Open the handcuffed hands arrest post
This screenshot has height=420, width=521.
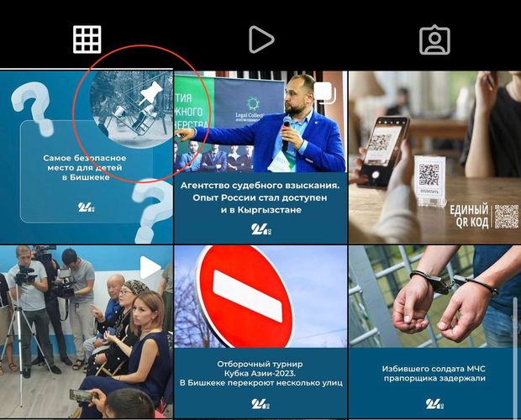434,332
